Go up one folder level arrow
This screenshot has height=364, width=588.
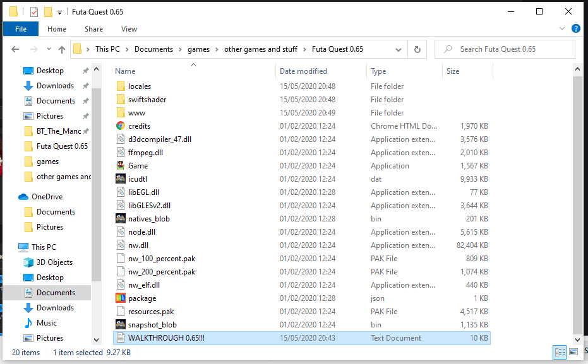click(62, 49)
